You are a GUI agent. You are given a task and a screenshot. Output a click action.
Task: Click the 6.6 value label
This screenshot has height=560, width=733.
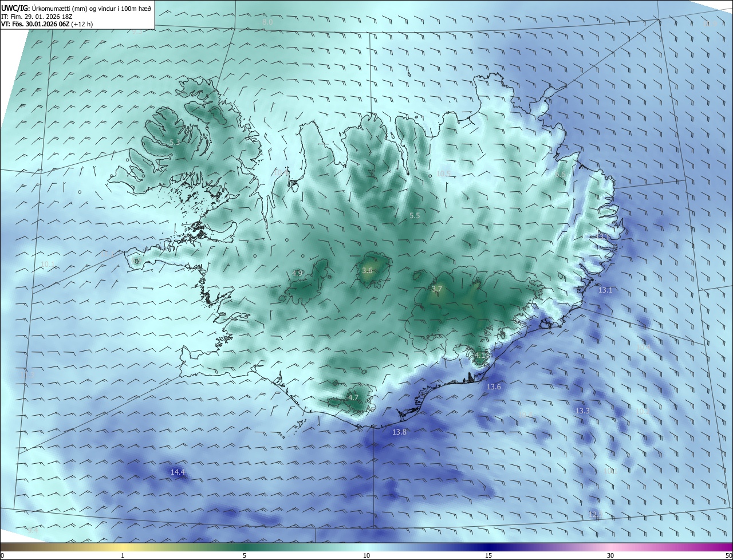[560, 174]
